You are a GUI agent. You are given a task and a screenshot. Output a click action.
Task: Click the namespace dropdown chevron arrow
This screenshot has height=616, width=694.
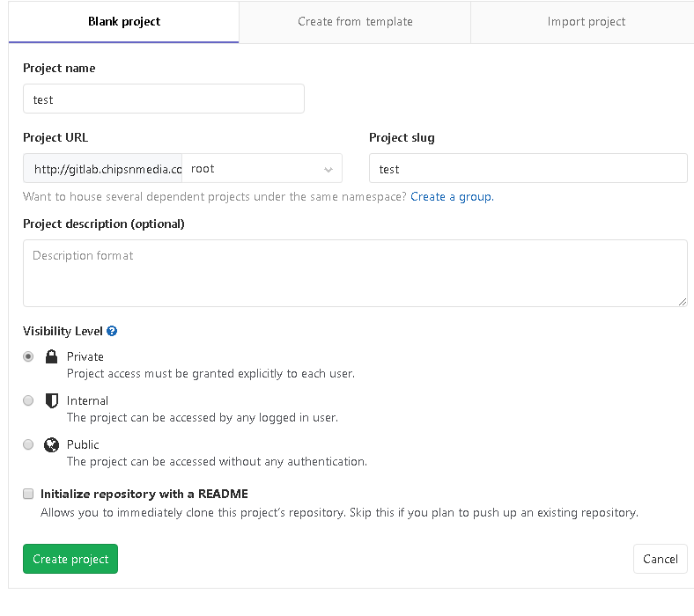pos(329,169)
